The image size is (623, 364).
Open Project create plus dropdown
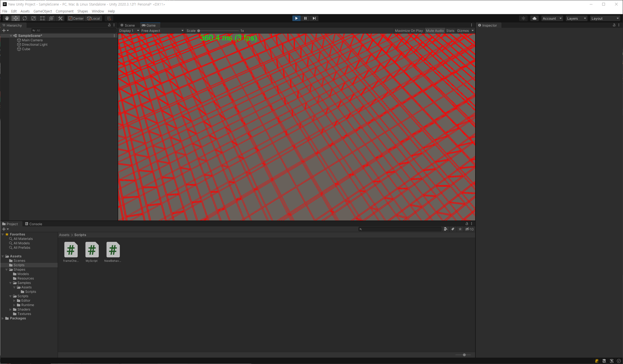(x=6, y=229)
